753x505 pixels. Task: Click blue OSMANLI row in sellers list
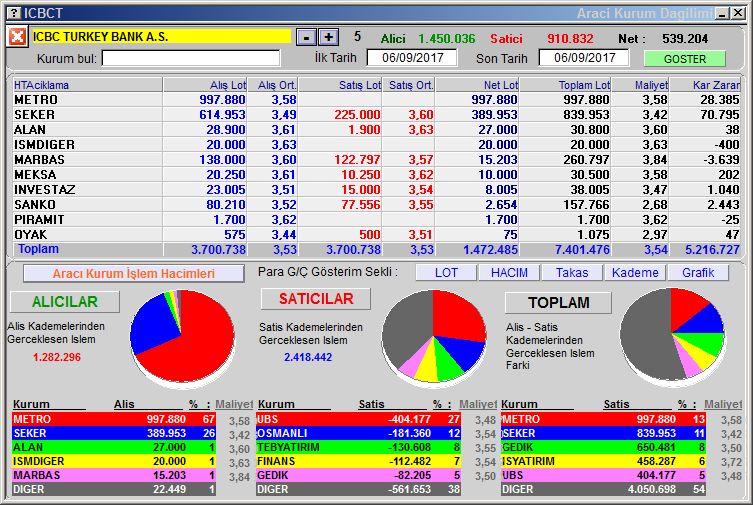(x=358, y=433)
